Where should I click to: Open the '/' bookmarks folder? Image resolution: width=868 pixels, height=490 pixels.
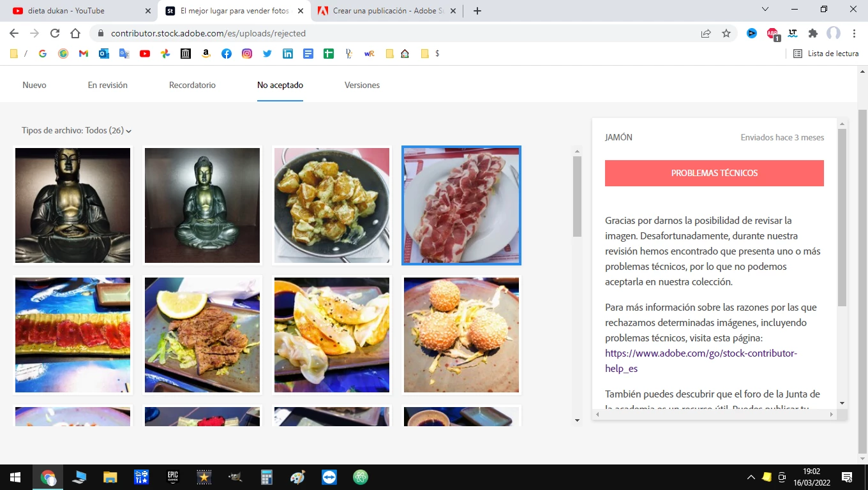click(19, 54)
